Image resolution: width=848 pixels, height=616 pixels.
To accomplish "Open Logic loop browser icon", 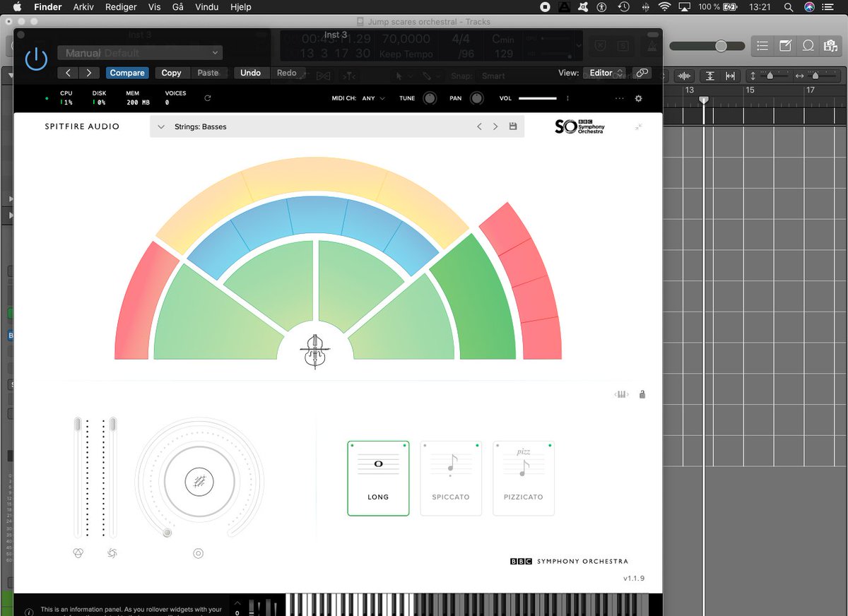I will 808,46.
